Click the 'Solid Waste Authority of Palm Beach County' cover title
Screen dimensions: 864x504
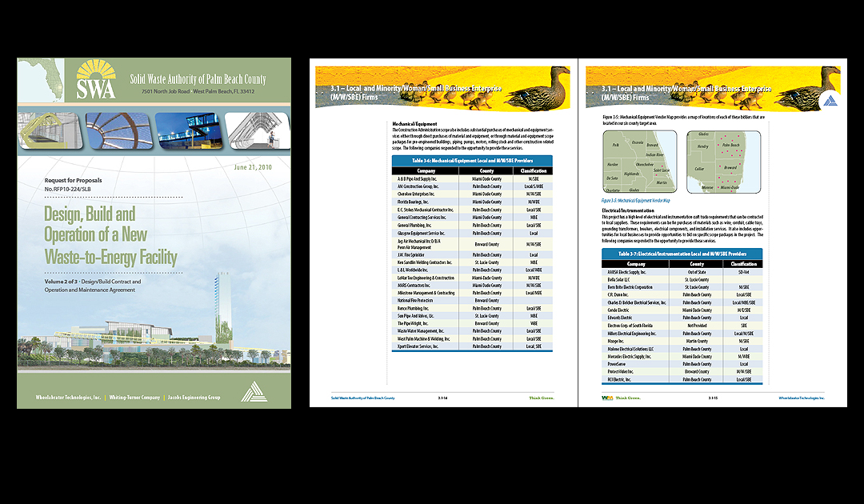(x=198, y=79)
